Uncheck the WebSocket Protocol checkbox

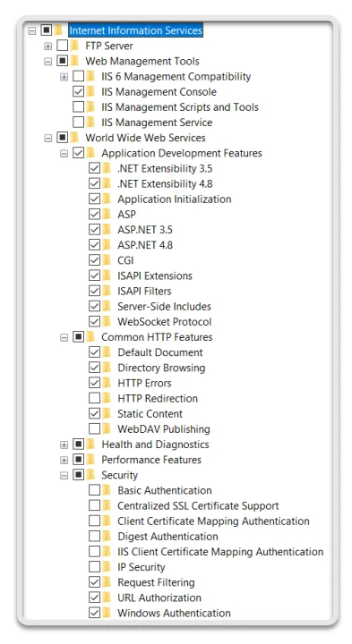[95, 321]
